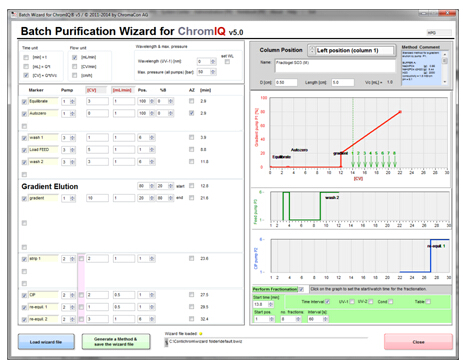Click the yellow wizard file loaded indicator
This screenshot has height=363, width=463.
pyautogui.click(x=201, y=334)
